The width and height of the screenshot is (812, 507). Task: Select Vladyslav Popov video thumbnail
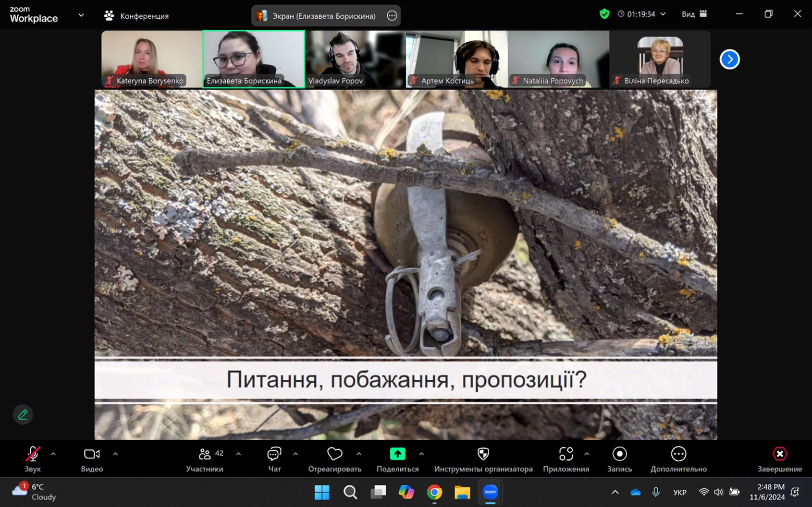[x=355, y=59]
